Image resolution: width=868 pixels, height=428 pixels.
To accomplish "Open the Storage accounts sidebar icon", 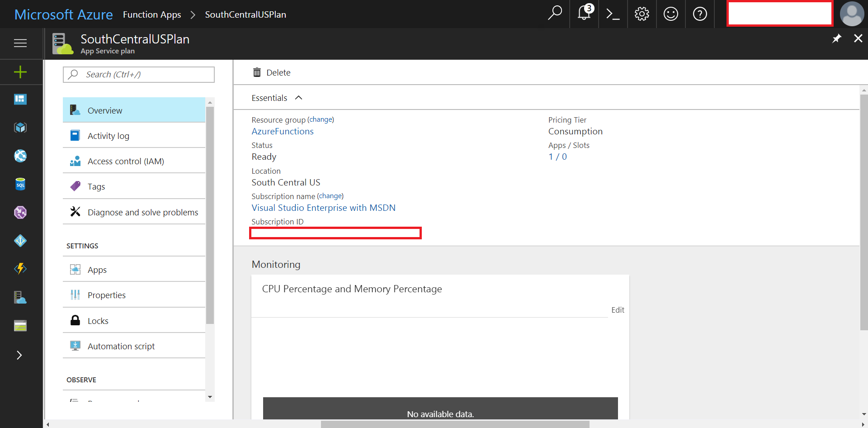I will coord(20,326).
